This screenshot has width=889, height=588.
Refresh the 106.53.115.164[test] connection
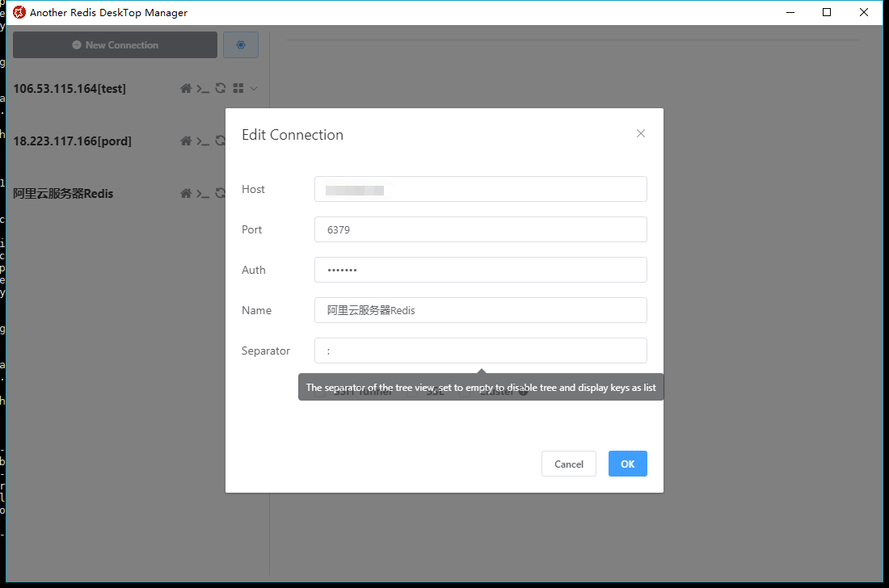point(221,88)
